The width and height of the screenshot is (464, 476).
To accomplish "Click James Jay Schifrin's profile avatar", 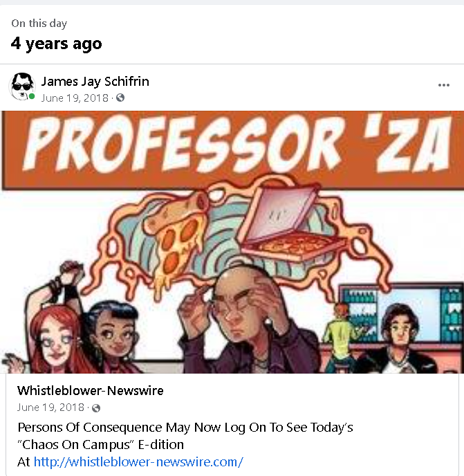I will click(x=22, y=86).
